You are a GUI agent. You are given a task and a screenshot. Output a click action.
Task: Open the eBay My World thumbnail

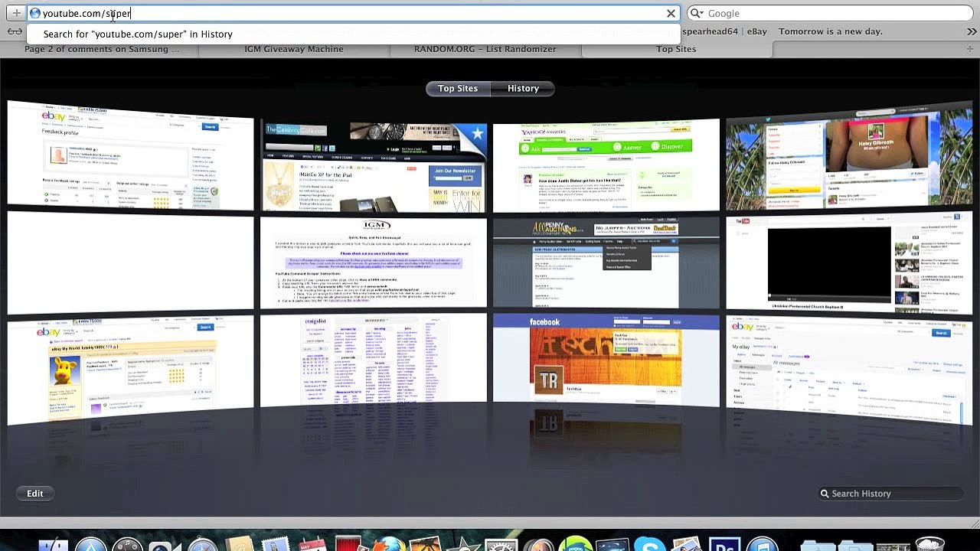click(x=130, y=370)
